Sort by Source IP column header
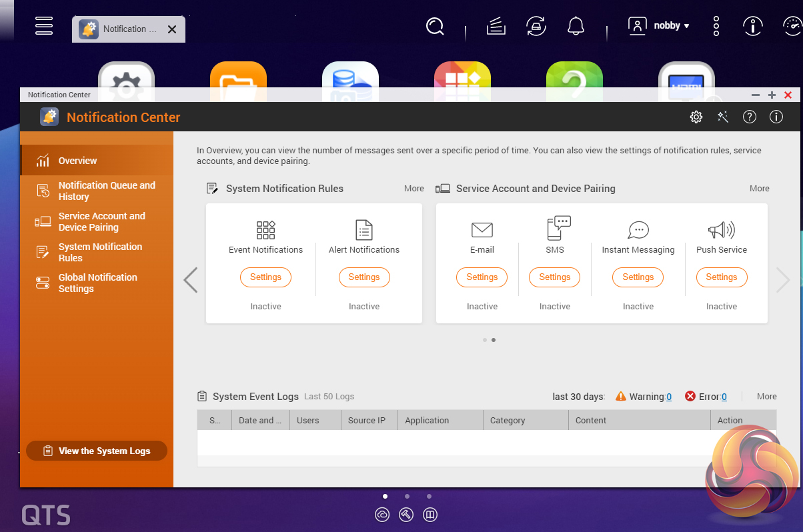The image size is (803, 532). (369, 421)
